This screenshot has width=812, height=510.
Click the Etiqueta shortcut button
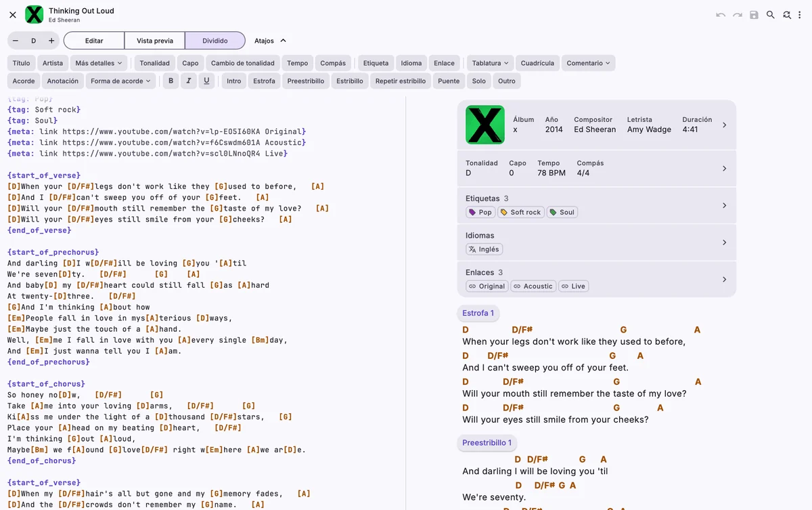[x=376, y=63]
